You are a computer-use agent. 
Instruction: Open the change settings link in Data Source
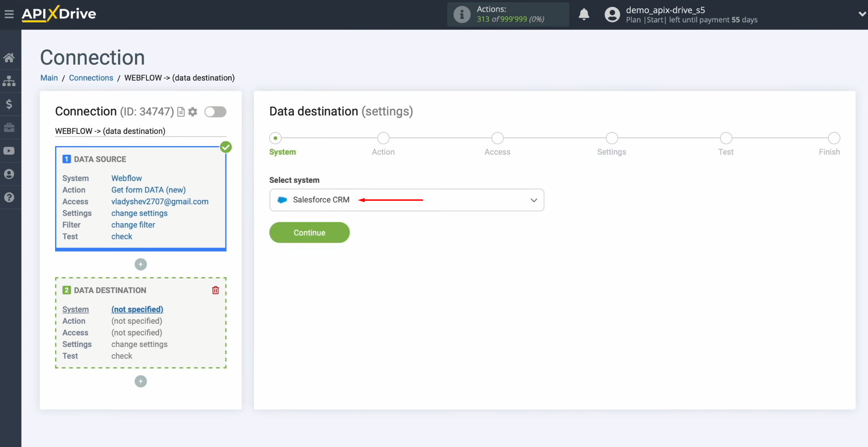pos(139,213)
